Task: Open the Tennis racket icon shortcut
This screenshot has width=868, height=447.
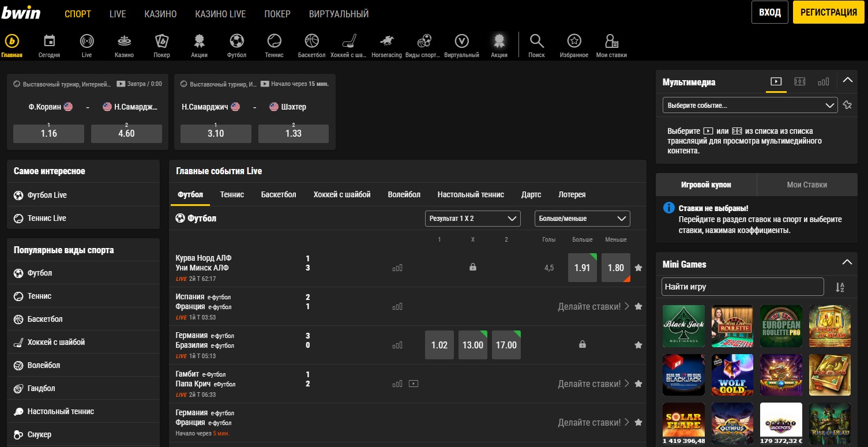Action: coord(274,41)
